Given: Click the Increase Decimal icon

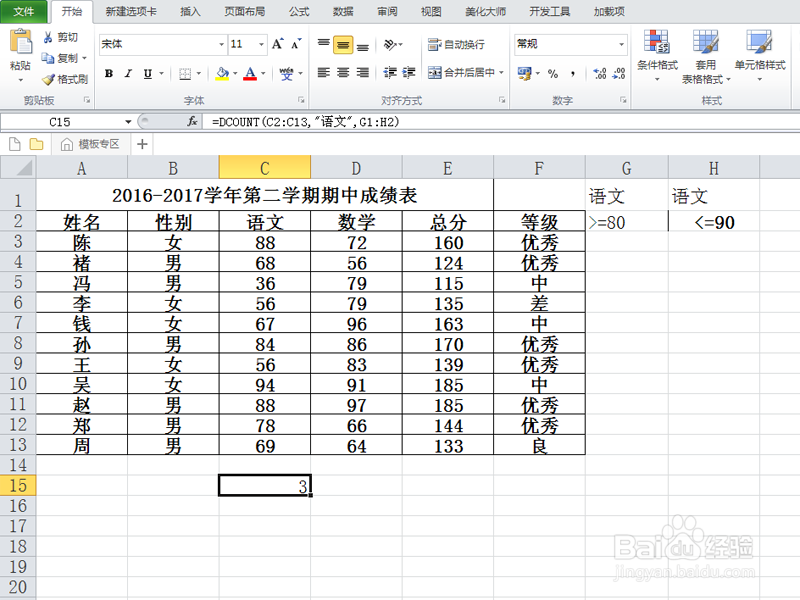Looking at the screenshot, I should (600, 73).
